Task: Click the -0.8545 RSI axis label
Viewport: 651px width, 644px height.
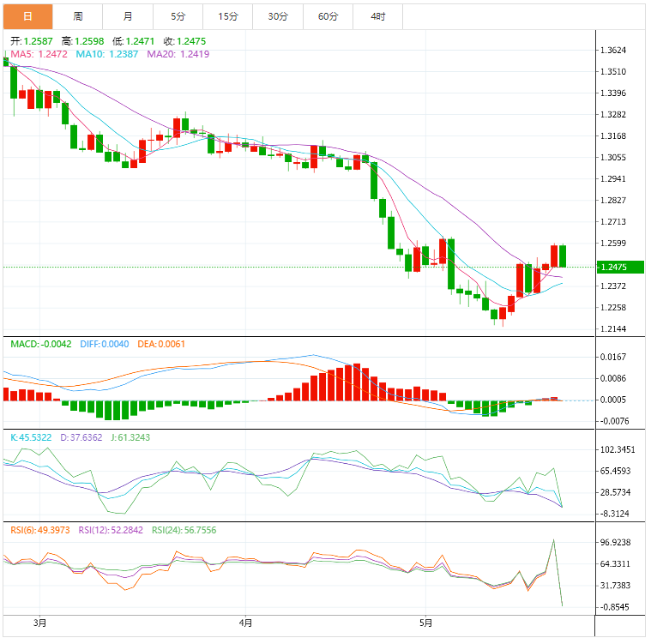Action: 614,607
